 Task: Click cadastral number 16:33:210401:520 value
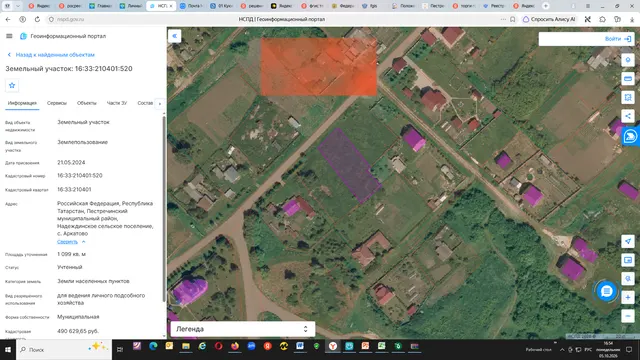(x=80, y=176)
